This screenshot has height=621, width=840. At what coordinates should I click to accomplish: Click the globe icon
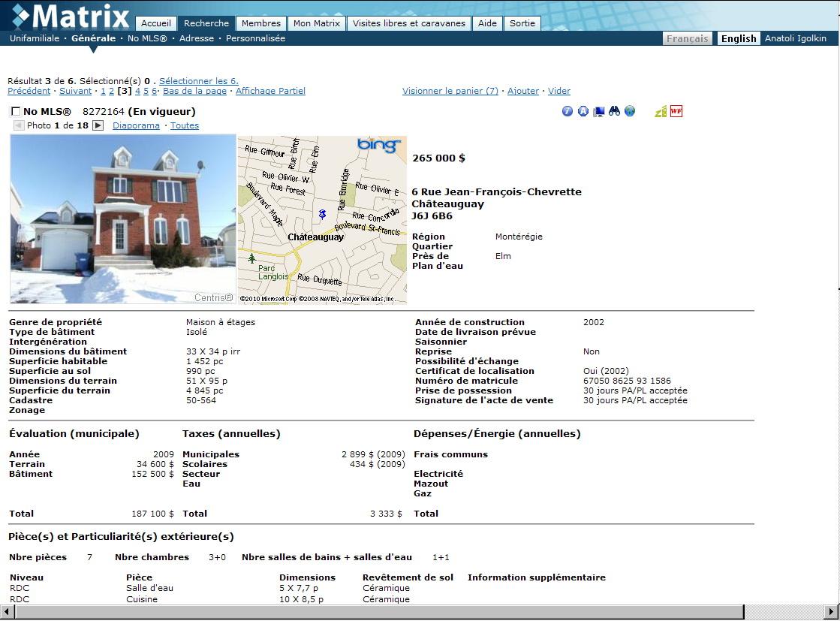(x=629, y=111)
